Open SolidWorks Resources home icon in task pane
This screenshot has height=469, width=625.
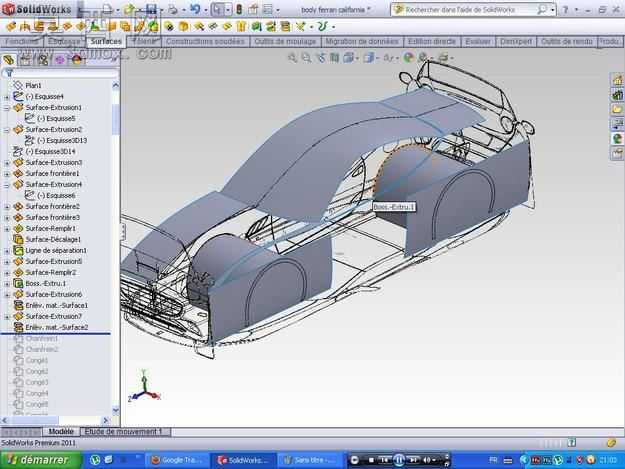tap(617, 80)
